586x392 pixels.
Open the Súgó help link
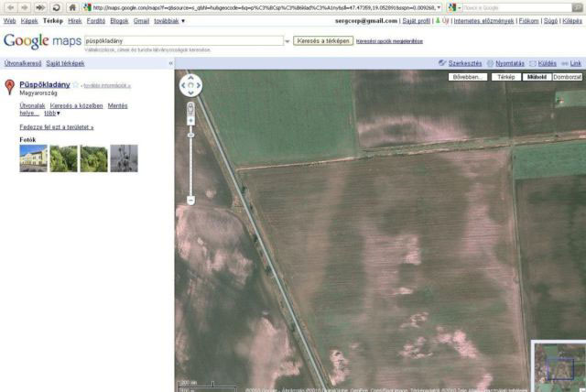[550, 21]
